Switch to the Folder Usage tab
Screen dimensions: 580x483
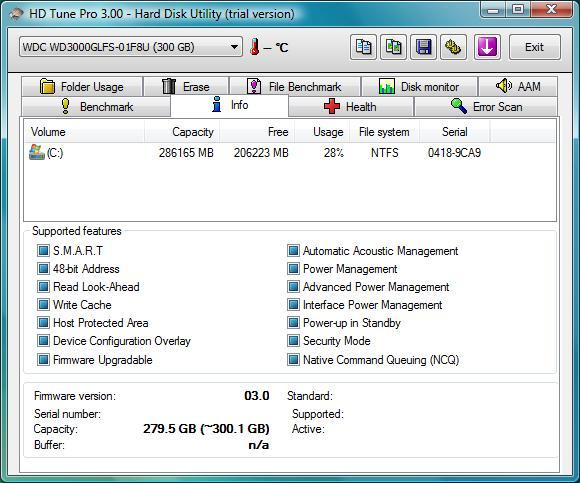pos(82,87)
